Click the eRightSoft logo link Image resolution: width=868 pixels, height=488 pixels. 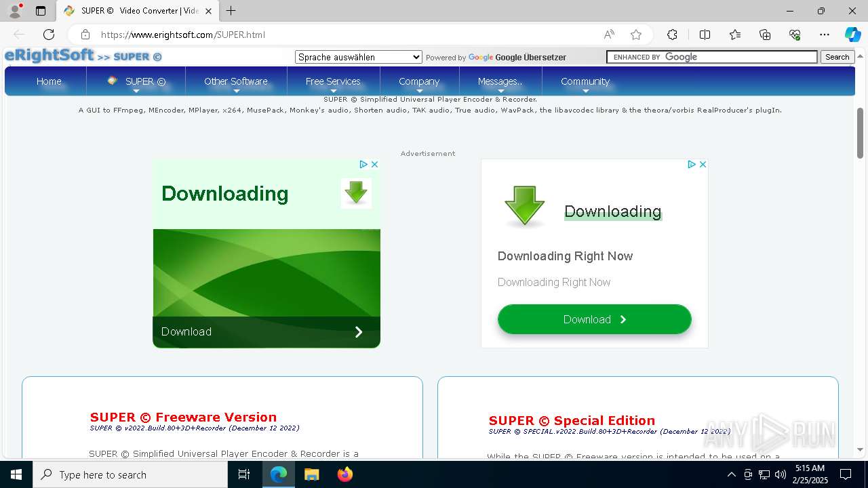click(x=49, y=56)
